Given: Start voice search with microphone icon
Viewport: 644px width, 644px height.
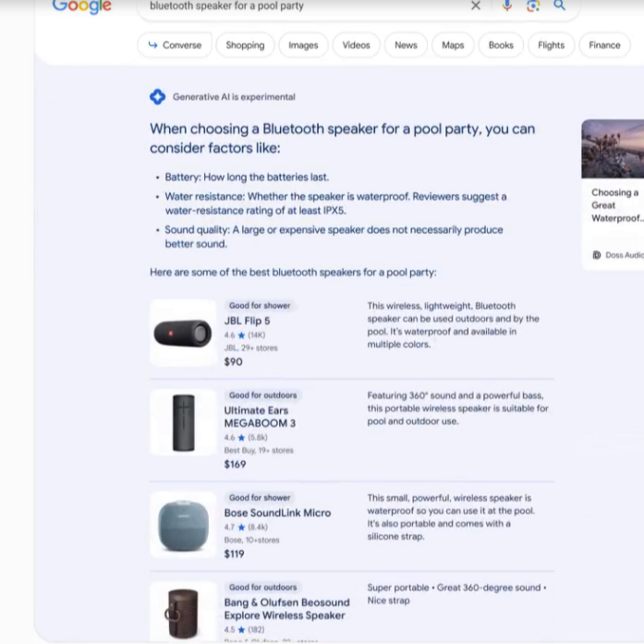Looking at the screenshot, I should click(506, 6).
